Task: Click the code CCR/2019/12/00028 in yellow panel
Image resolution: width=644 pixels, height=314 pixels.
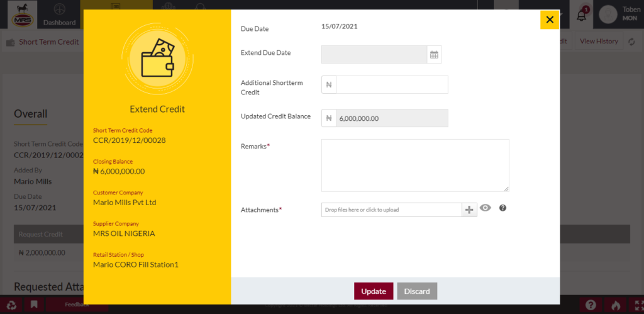Action: click(130, 140)
